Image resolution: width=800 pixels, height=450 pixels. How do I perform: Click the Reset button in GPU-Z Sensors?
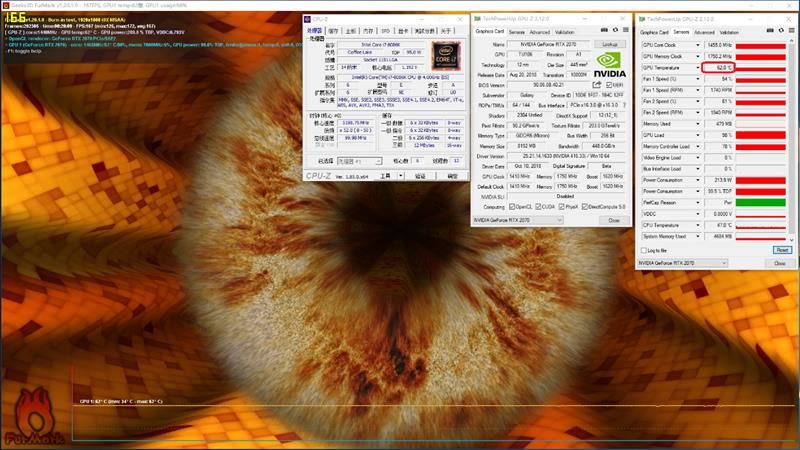(x=782, y=250)
